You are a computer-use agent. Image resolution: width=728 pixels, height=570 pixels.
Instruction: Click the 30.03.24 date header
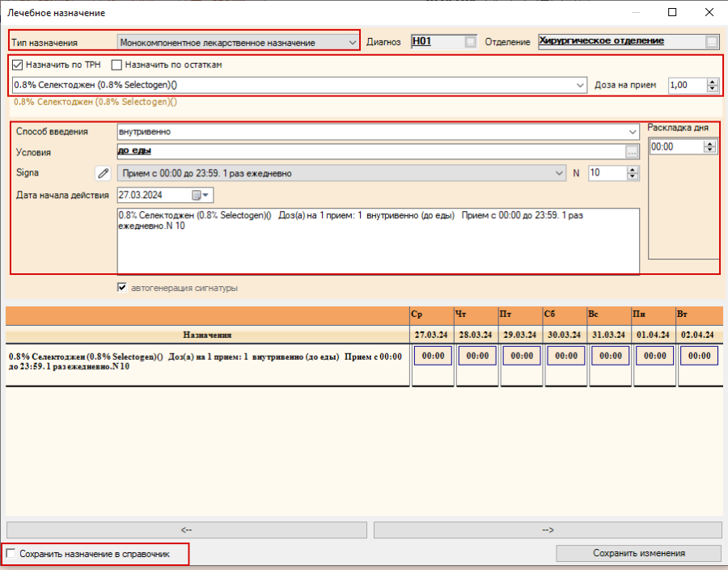pyautogui.click(x=564, y=335)
